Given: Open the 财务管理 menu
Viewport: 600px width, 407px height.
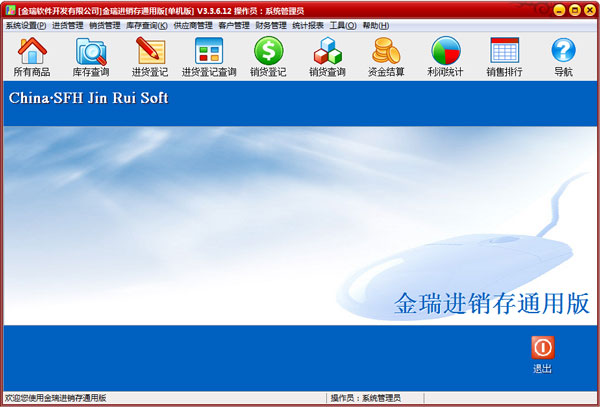Looking at the screenshot, I should coord(271,26).
